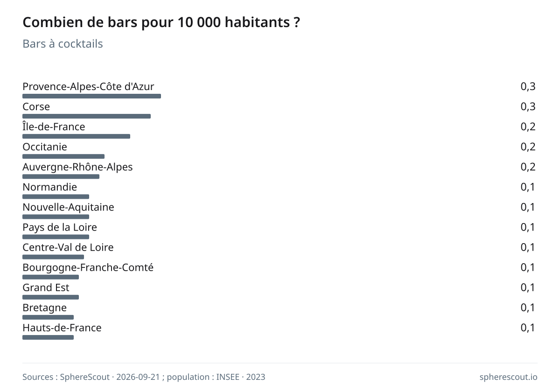Select the Bars à cocktails subtitle
This screenshot has width=560, height=392.
pos(63,44)
